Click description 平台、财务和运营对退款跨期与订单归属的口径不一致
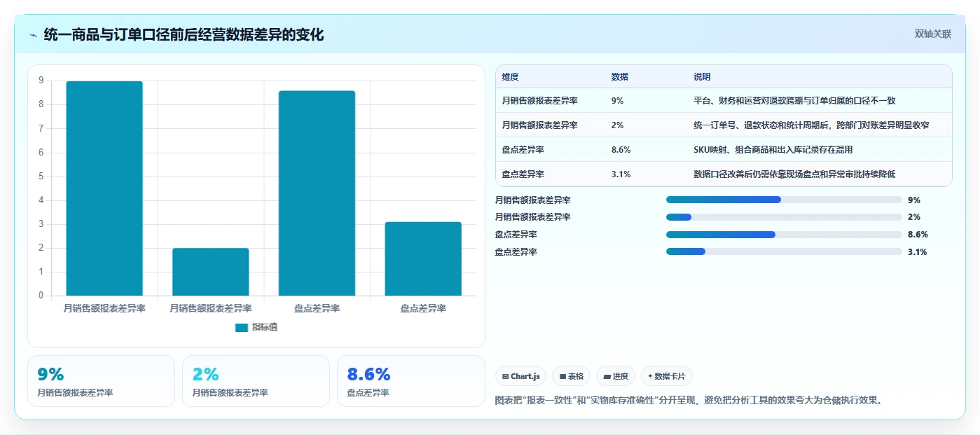 point(794,100)
